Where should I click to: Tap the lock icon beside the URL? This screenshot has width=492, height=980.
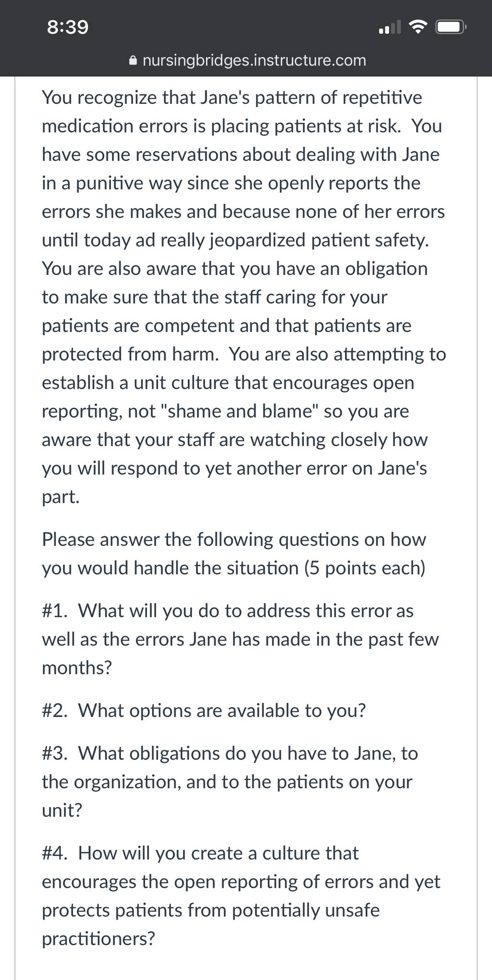[134, 61]
